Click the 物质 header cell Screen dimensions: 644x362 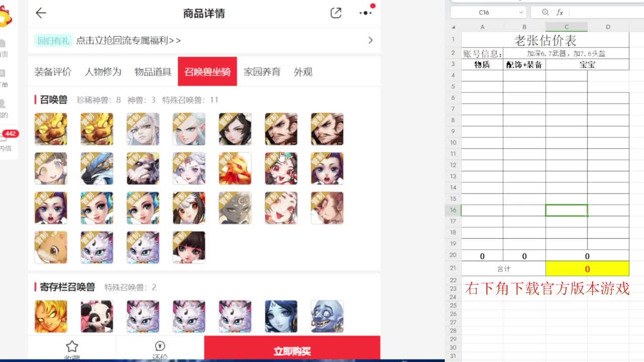point(482,64)
